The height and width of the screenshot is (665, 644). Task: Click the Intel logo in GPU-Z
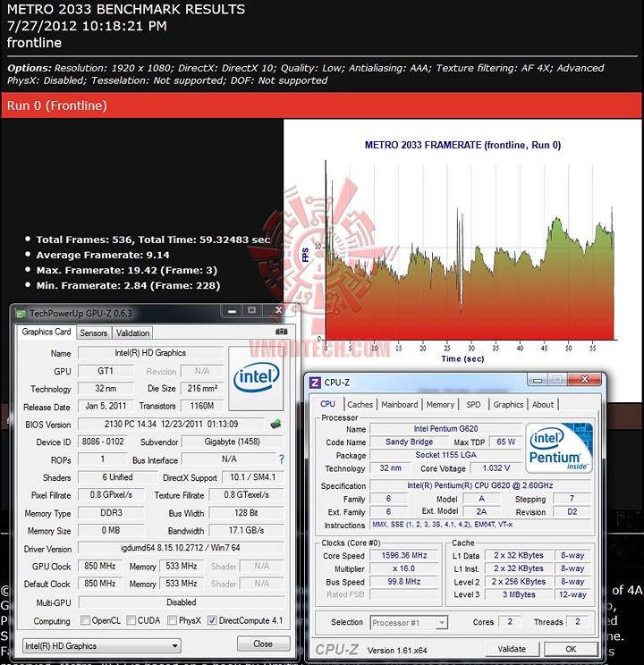coord(256,378)
